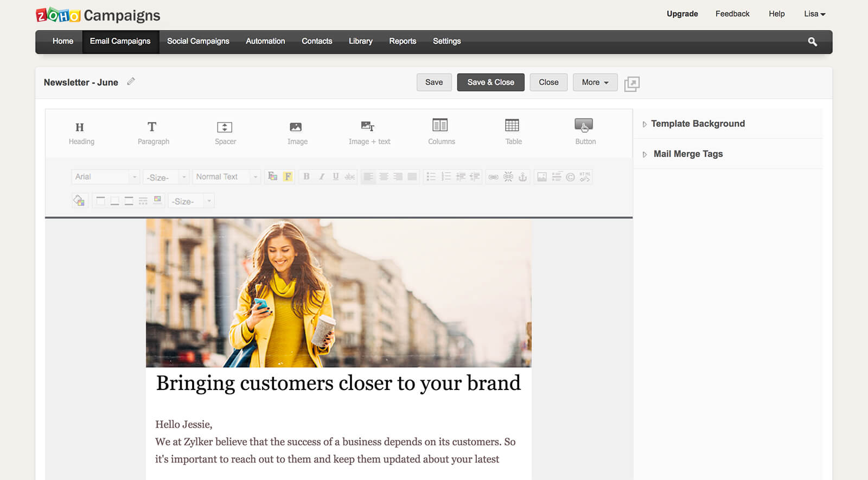
Task: Toggle underline text formatting
Action: tap(335, 177)
